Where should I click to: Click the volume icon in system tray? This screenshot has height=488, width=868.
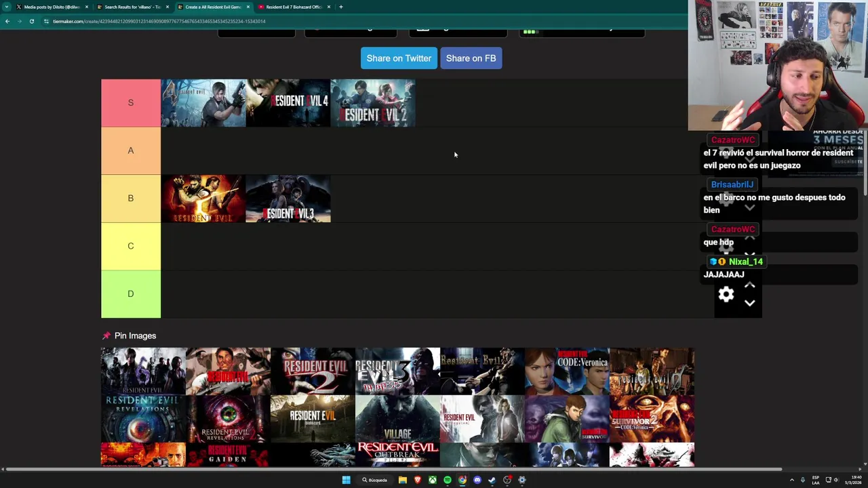click(836, 480)
